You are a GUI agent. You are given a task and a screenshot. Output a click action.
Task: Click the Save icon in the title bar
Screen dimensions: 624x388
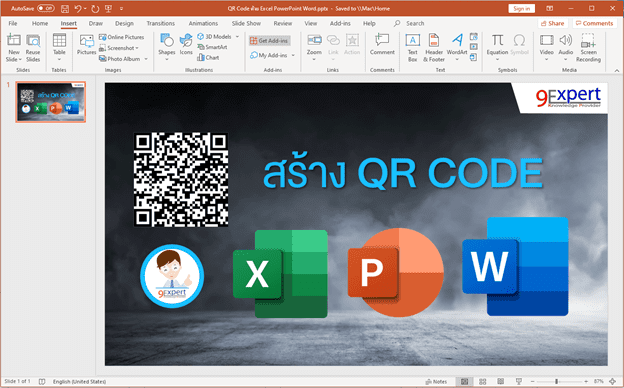[x=64, y=8]
